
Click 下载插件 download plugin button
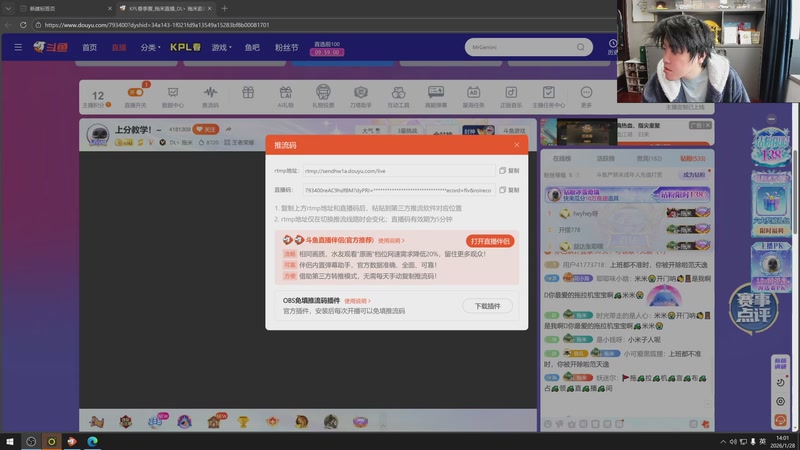pos(487,306)
